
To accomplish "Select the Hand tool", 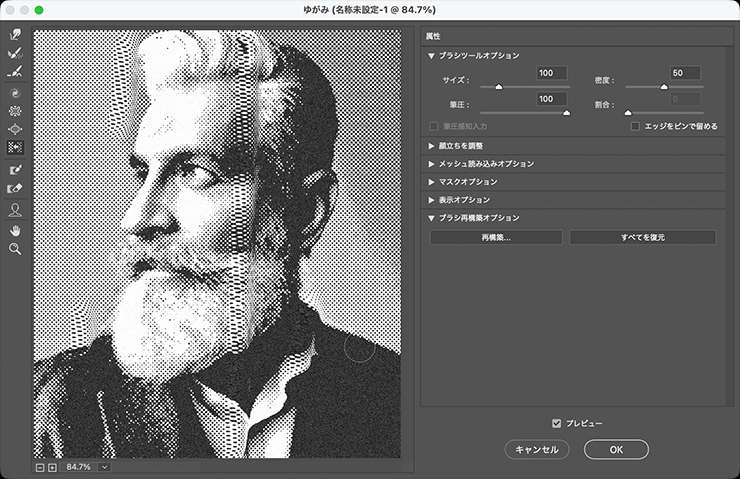I will [15, 229].
